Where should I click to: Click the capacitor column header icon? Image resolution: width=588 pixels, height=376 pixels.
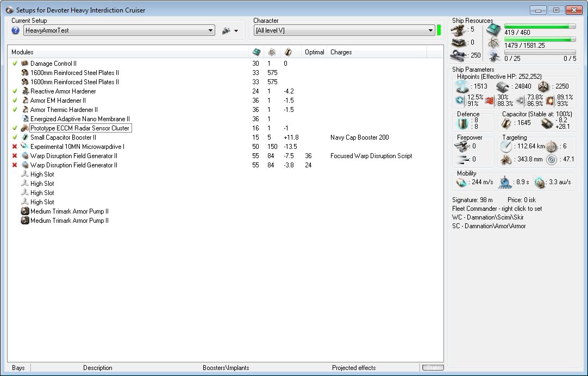click(x=288, y=52)
